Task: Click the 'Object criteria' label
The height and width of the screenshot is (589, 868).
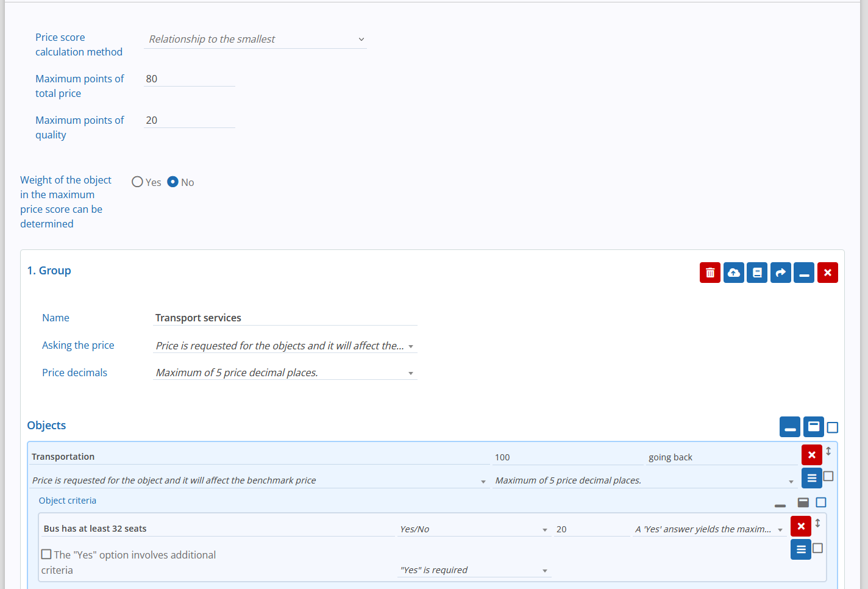Action: click(x=68, y=501)
